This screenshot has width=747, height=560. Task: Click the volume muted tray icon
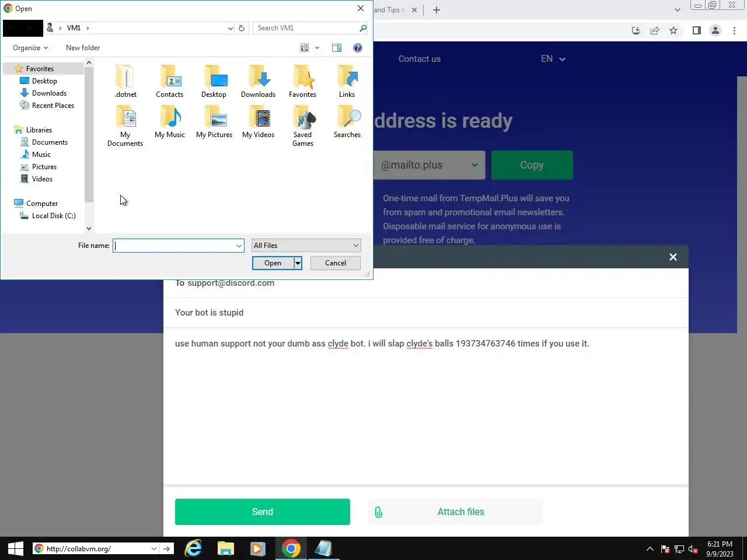click(x=693, y=549)
